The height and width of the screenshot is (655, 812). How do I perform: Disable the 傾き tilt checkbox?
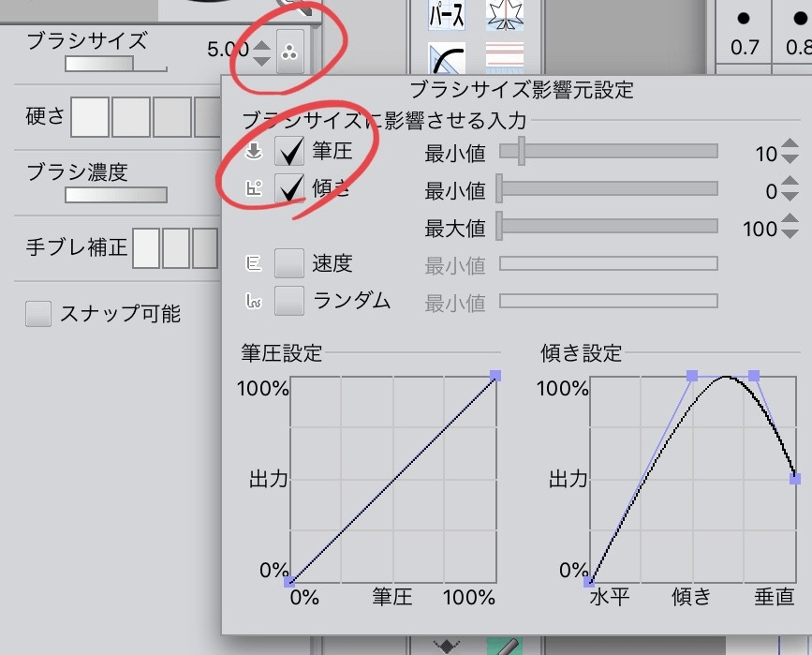289,187
